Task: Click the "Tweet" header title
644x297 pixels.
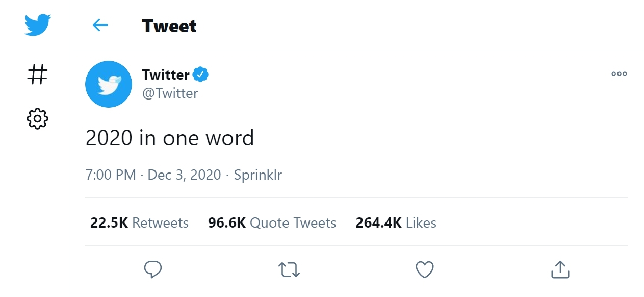Action: (x=169, y=26)
